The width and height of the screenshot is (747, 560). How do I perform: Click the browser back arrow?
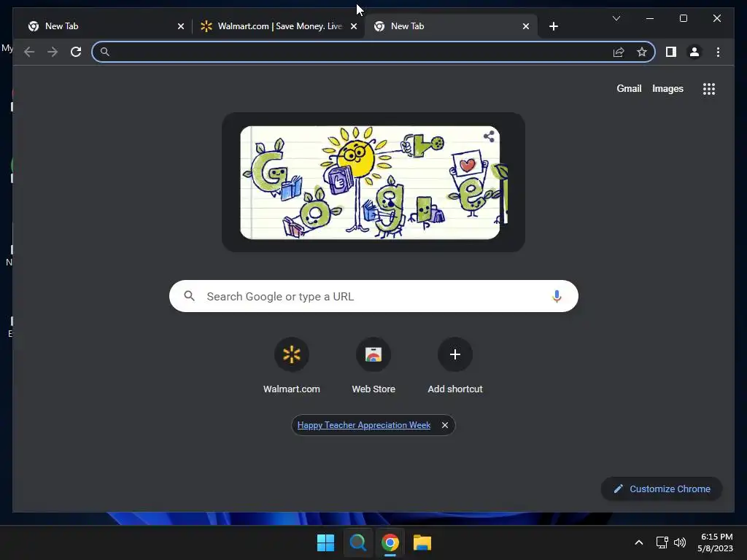pos(29,52)
